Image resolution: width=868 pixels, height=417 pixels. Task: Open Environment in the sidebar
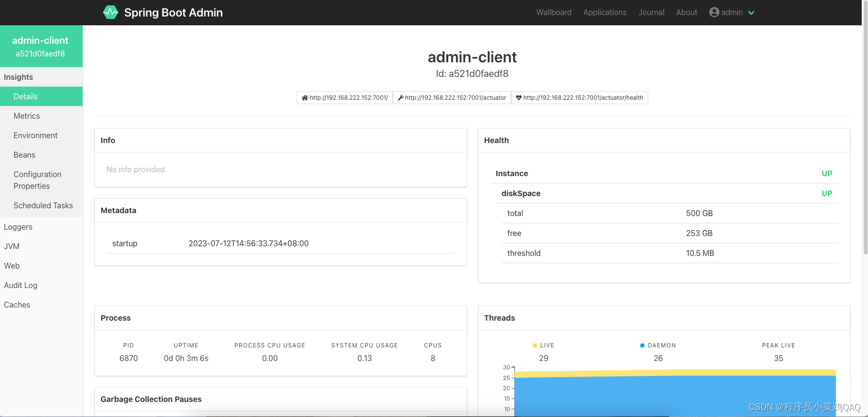[41, 135]
